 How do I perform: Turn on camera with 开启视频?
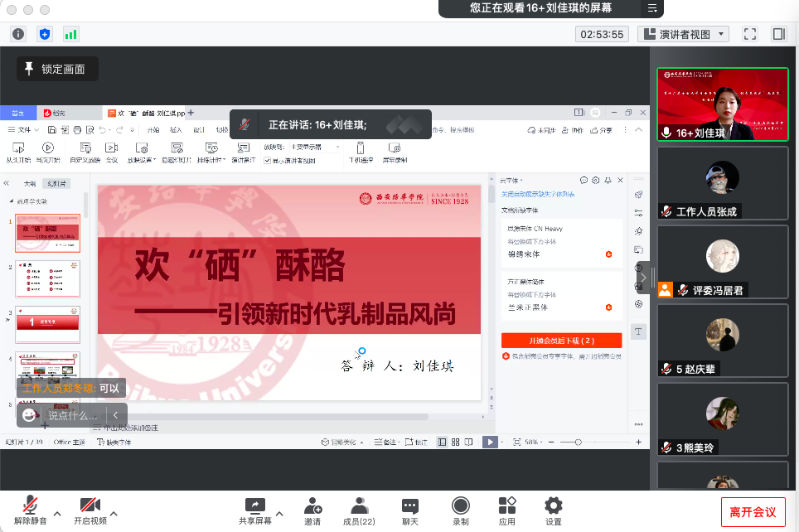pyautogui.click(x=90, y=510)
